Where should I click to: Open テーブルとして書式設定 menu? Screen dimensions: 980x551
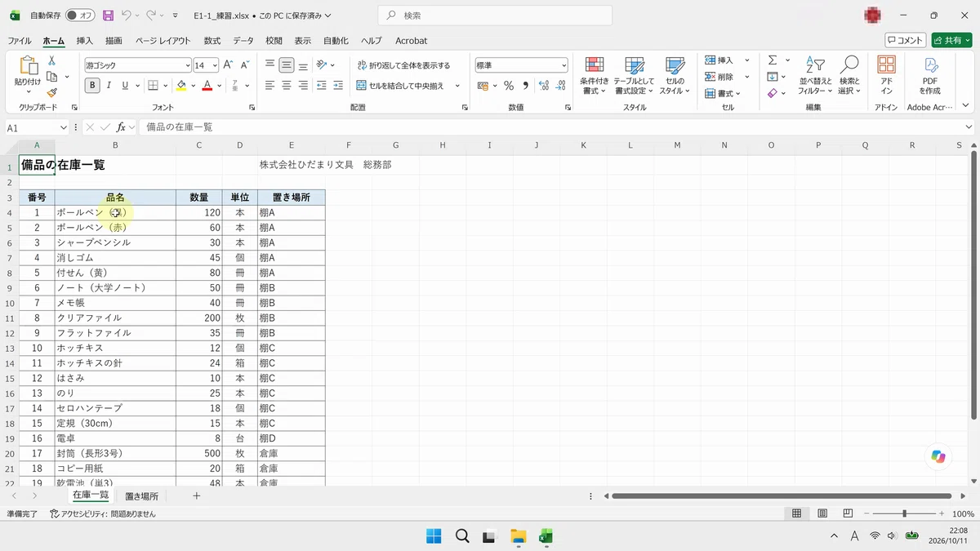click(x=635, y=75)
